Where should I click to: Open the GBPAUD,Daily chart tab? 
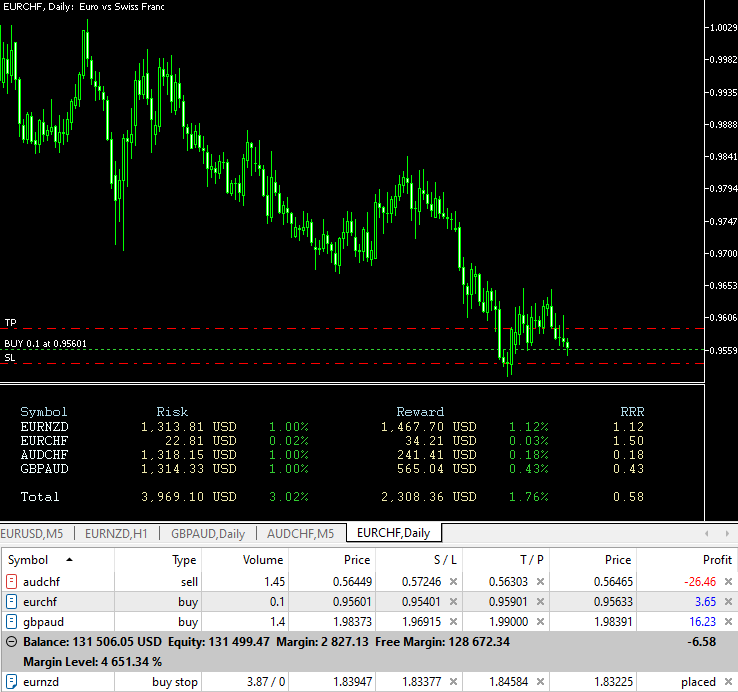pos(207,534)
